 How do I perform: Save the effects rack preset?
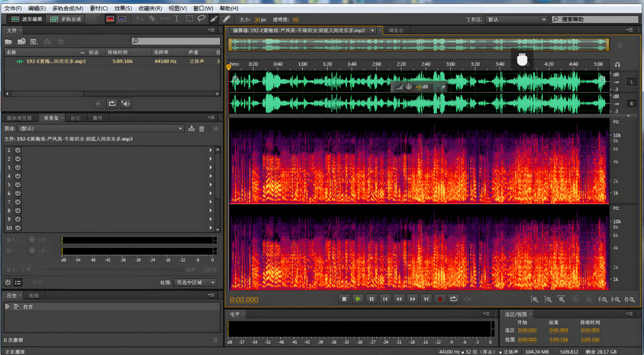(192, 128)
